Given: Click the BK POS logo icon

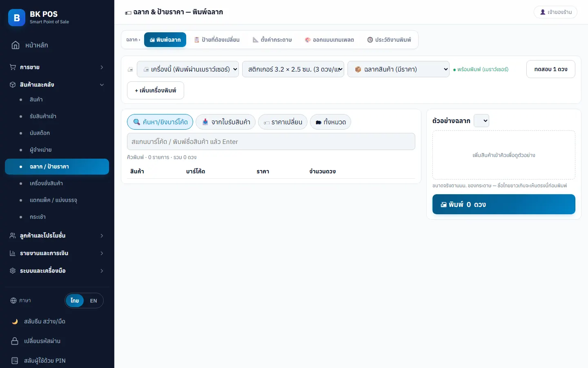Looking at the screenshot, I should [x=17, y=18].
